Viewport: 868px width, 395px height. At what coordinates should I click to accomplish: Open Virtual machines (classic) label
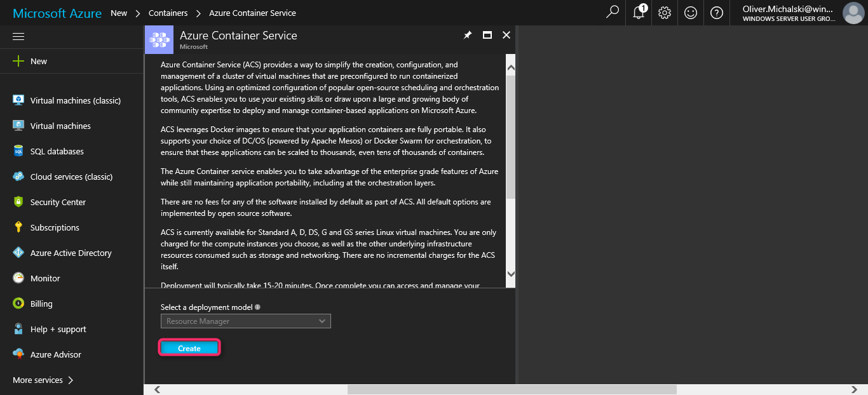76,100
